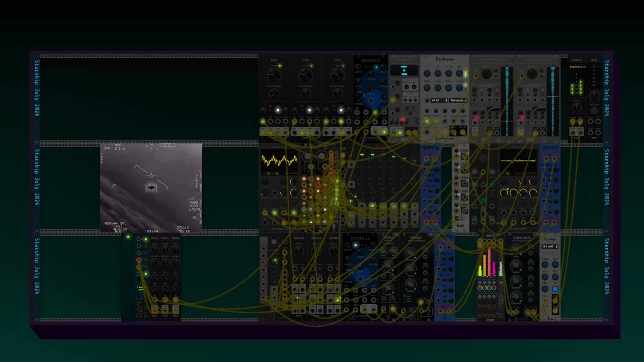
Task: Click the Thresh knob on Comp module
Action: tap(545, 265)
